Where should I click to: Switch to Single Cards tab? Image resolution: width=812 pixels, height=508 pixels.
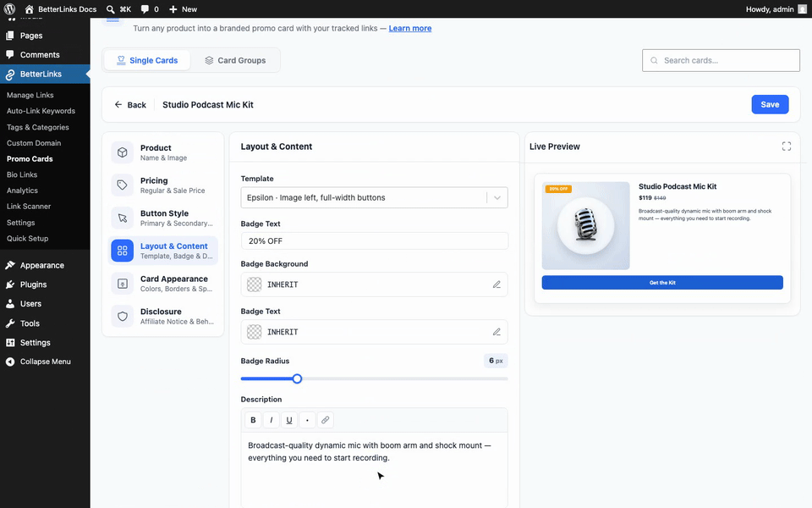(x=147, y=60)
